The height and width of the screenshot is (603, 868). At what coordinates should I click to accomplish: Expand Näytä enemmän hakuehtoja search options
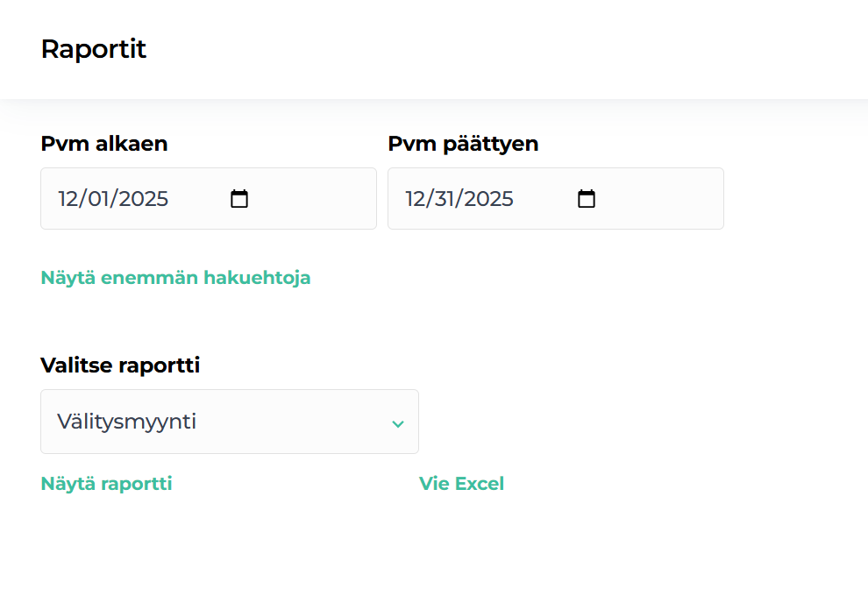click(175, 278)
